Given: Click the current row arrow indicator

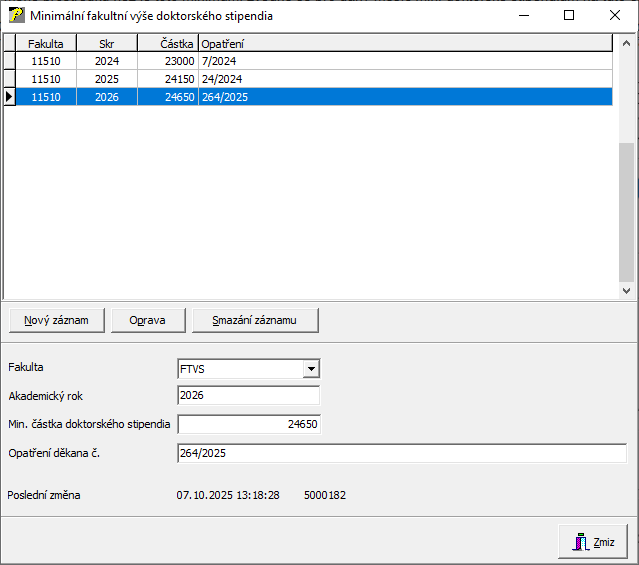Looking at the screenshot, I should 9,97.
